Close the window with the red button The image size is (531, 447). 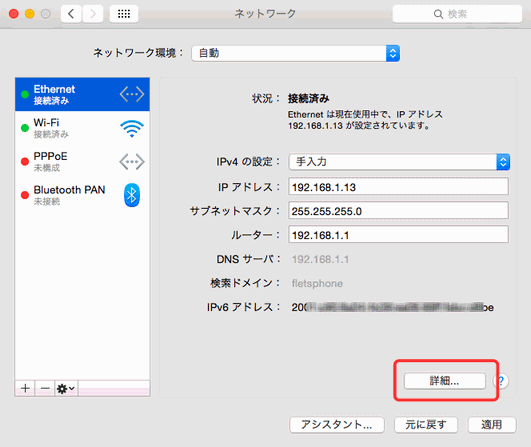pyautogui.click(x=14, y=14)
